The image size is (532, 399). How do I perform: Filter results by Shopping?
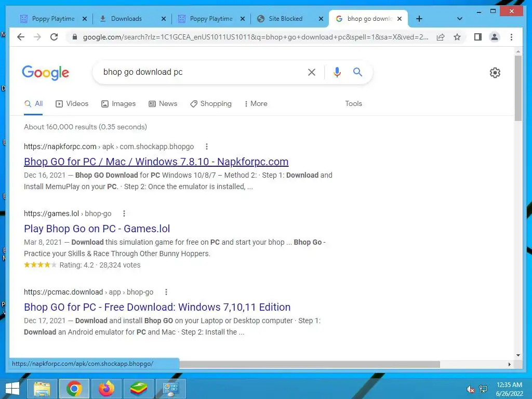[211, 104]
